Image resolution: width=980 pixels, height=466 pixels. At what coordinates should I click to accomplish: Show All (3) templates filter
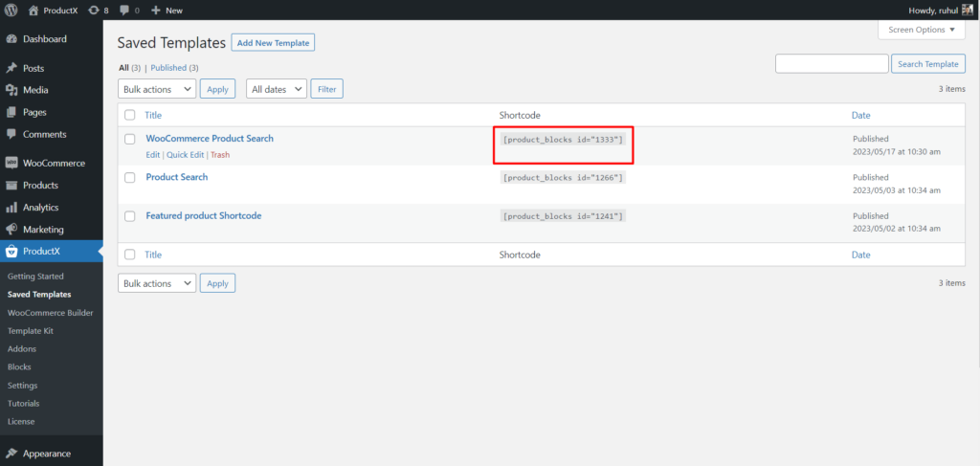(130, 68)
